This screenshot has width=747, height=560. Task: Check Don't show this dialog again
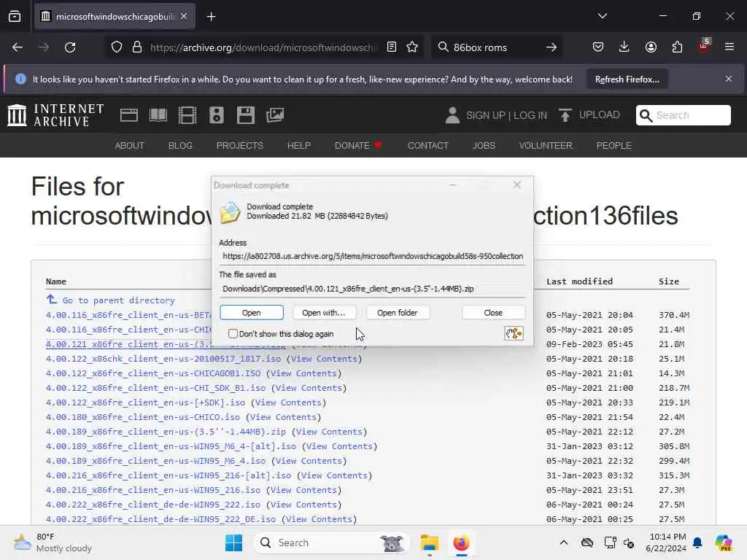coord(233,334)
